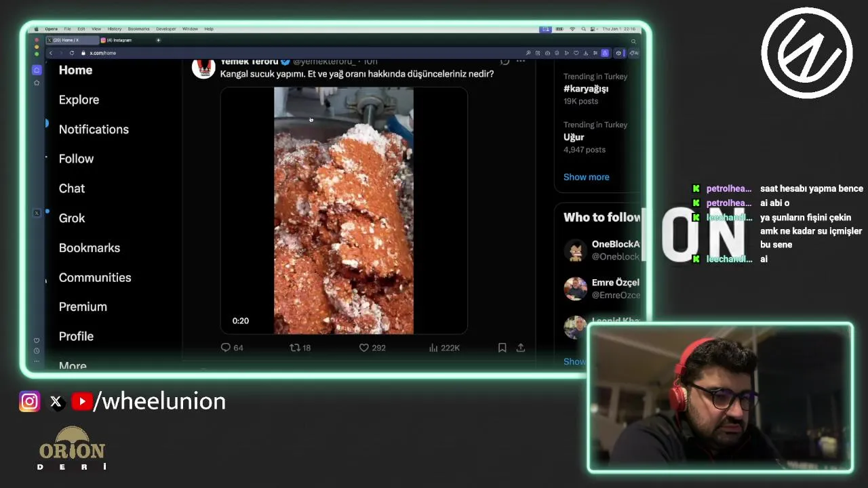The width and height of the screenshot is (868, 488).
Task: Click Home in X sidebar
Action: [75, 70]
